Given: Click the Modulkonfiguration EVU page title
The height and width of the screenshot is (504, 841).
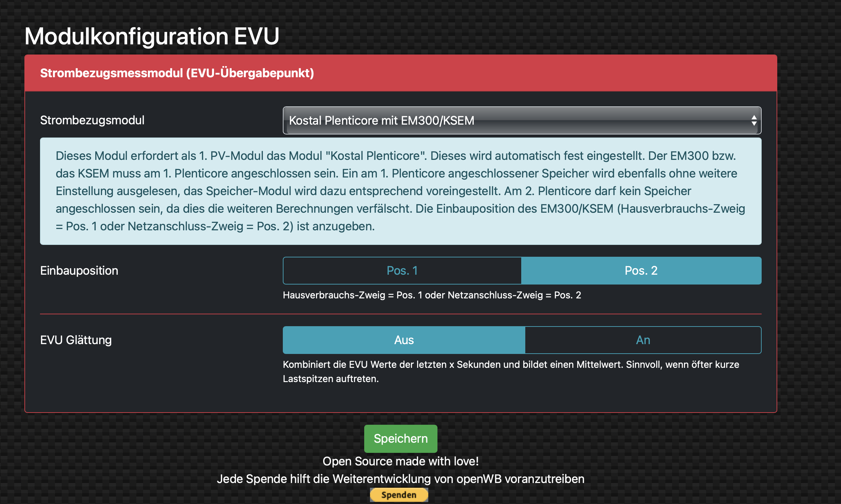Looking at the screenshot, I should pos(152,36).
